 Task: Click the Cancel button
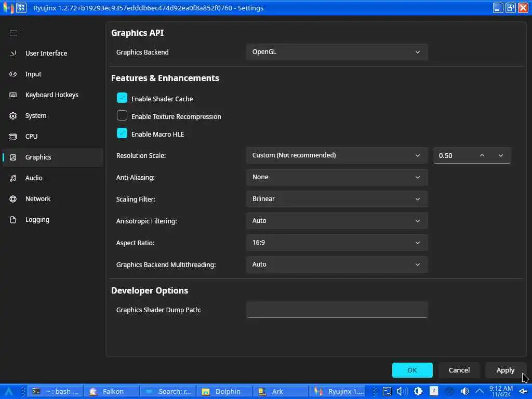[459, 370]
